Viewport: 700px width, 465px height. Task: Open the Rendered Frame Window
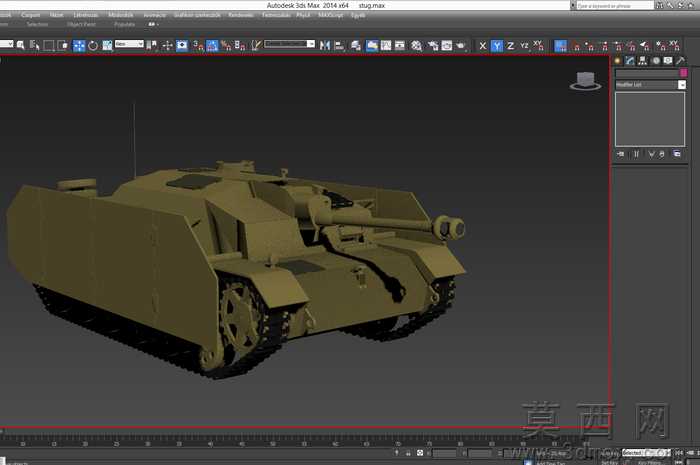pyautogui.click(x=447, y=45)
